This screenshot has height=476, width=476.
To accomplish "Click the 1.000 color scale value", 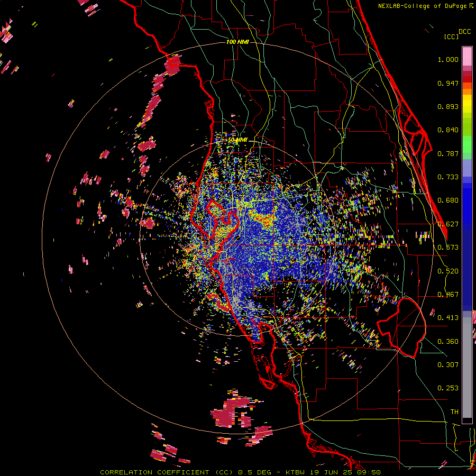I will click(x=448, y=59).
